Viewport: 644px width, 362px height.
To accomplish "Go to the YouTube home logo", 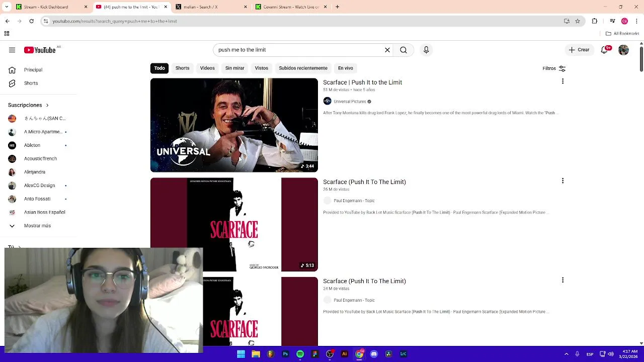I will click(x=40, y=50).
